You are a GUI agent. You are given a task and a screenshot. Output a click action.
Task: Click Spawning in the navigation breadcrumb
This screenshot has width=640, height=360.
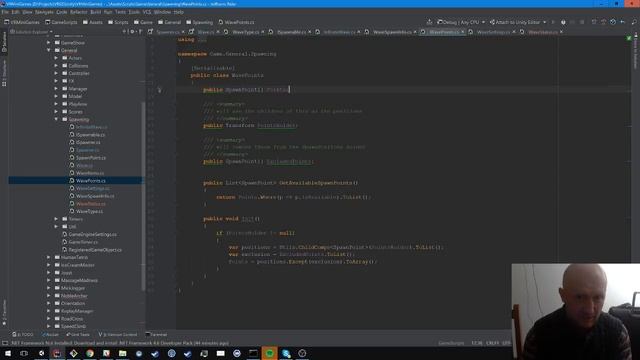point(200,22)
